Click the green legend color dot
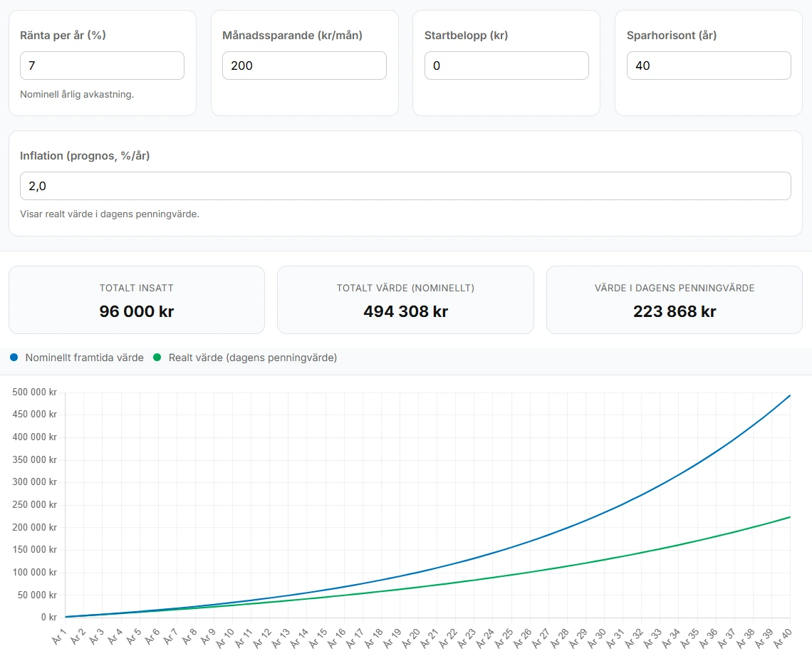The image size is (812, 661). click(x=157, y=358)
